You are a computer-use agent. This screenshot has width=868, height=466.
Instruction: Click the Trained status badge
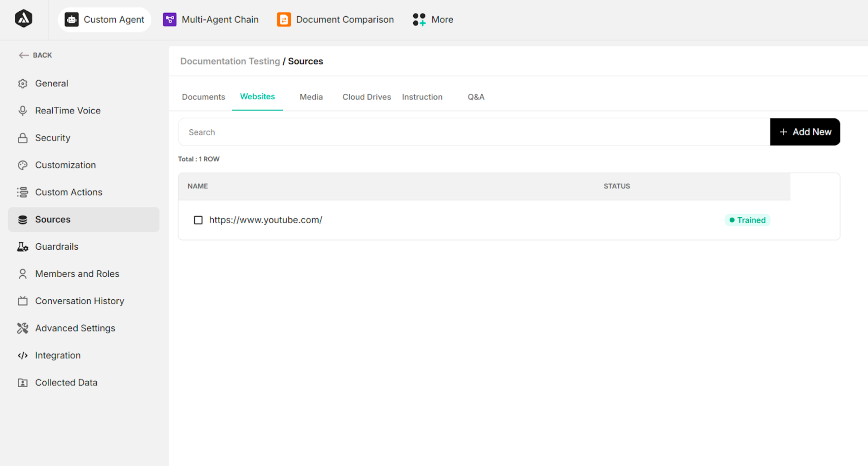coord(747,220)
